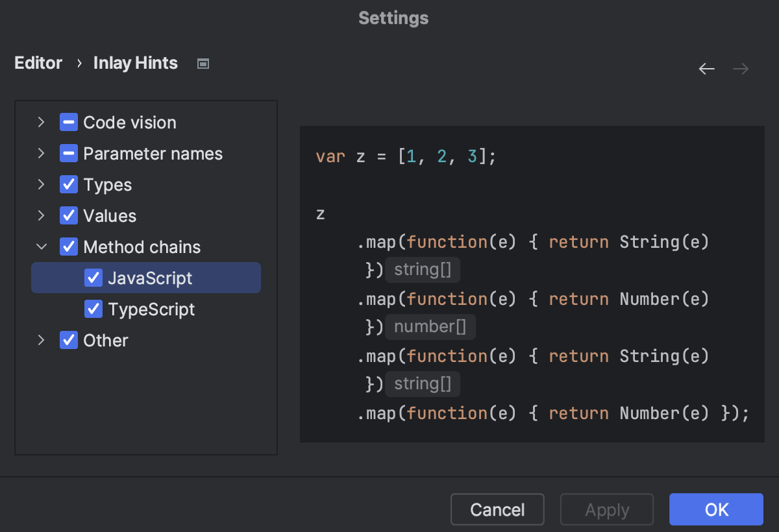The height and width of the screenshot is (532, 779).
Task: Open the Editor breadcrumb
Action: tap(38, 63)
